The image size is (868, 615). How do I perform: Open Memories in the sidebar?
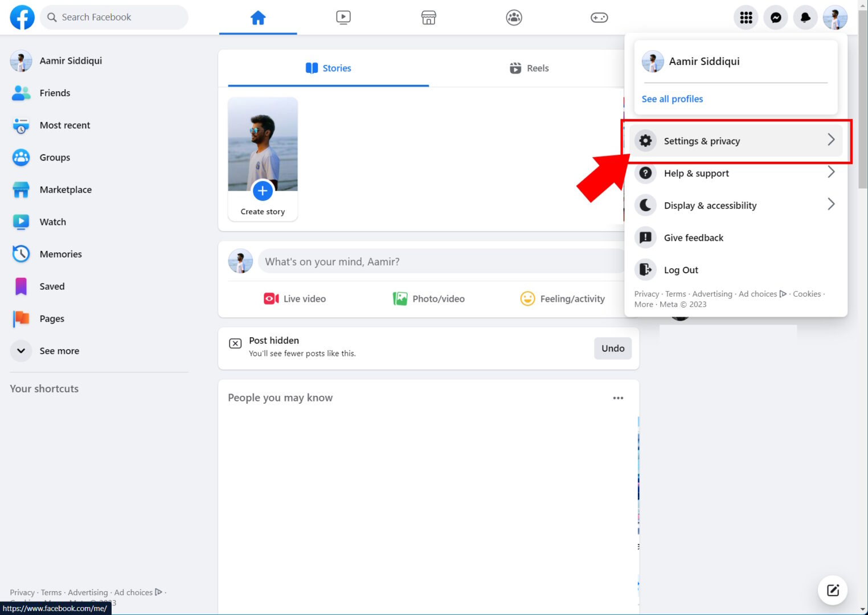[x=60, y=254]
